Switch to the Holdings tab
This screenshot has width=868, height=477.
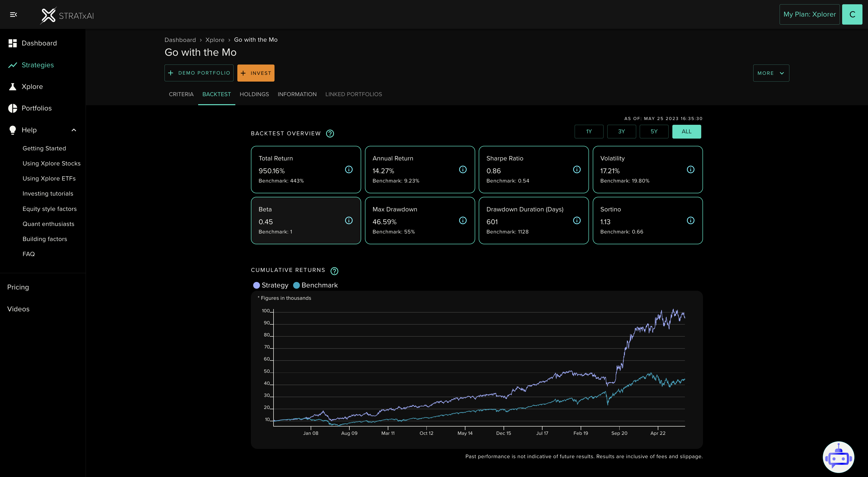[x=254, y=94]
